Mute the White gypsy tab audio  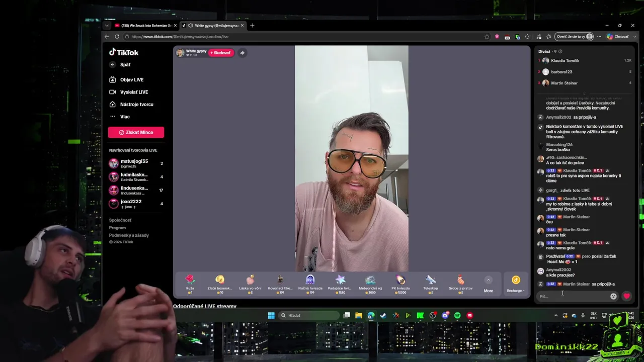(x=191, y=26)
